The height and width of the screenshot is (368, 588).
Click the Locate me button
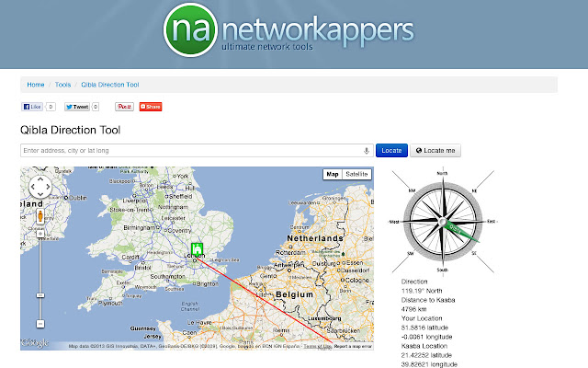435,151
